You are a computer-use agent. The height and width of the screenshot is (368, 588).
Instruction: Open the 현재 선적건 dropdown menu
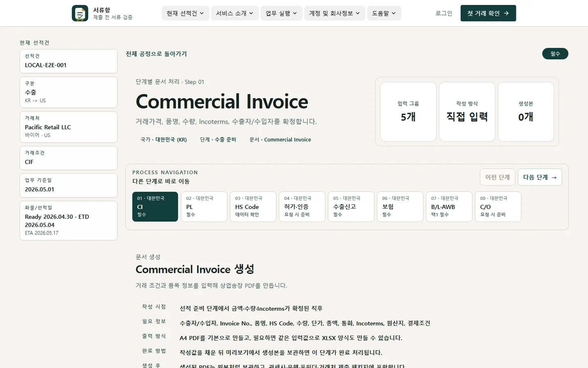click(x=185, y=13)
